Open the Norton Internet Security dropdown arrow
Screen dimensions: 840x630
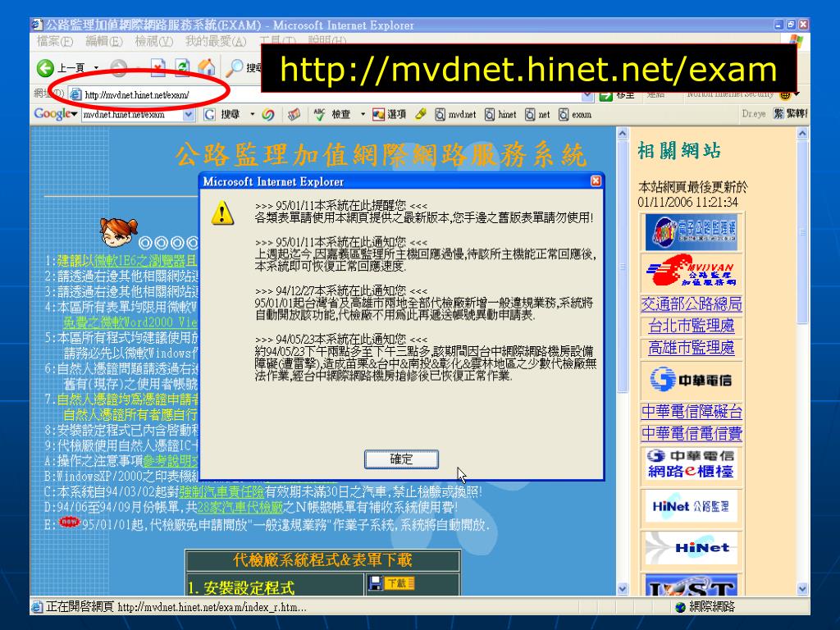797,95
